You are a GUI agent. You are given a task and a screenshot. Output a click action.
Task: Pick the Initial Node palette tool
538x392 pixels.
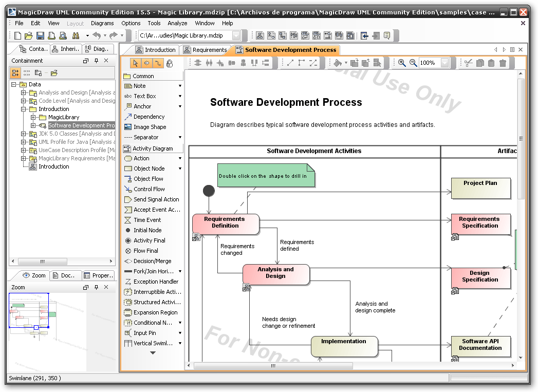point(147,230)
